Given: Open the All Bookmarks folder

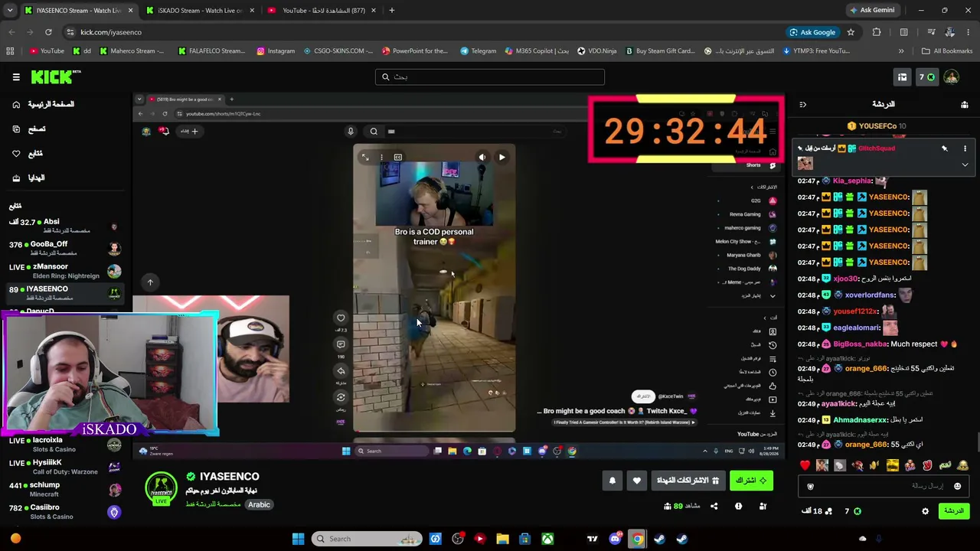Looking at the screenshot, I should pyautogui.click(x=947, y=51).
